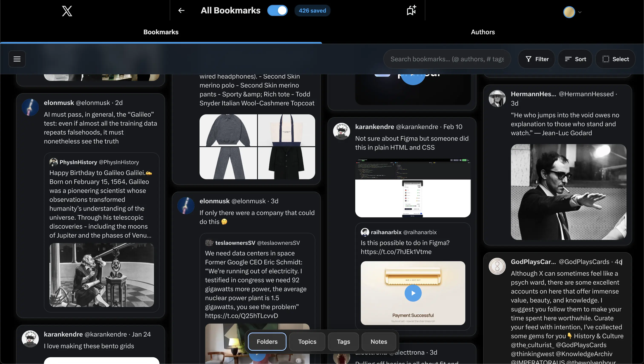This screenshot has height=364, width=644.
Task: Switch to the Topics view
Action: click(307, 341)
